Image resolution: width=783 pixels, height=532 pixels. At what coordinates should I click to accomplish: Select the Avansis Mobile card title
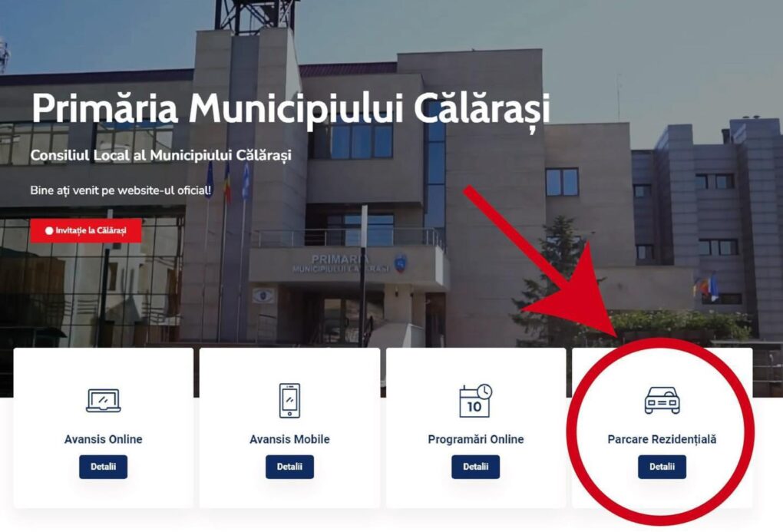[289, 439]
